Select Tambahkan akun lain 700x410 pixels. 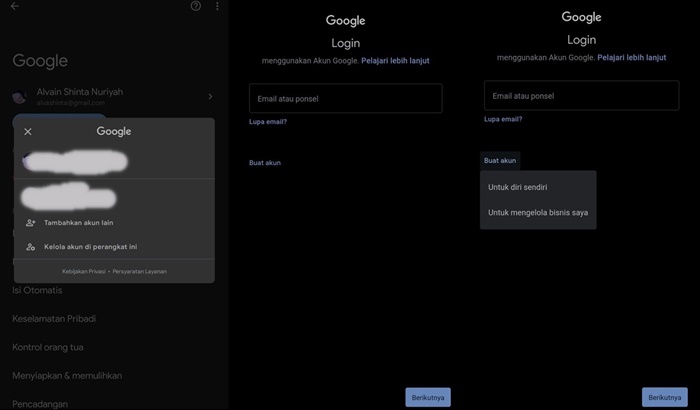[79, 222]
